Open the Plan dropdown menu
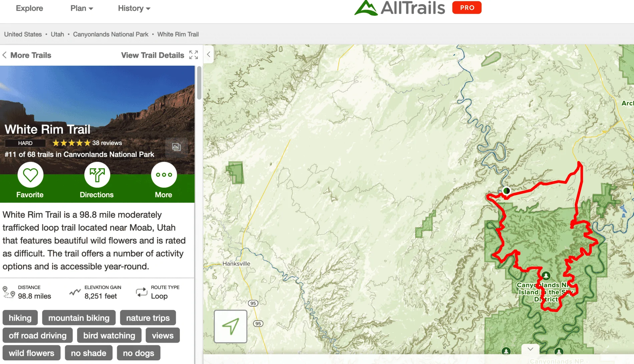 click(82, 8)
